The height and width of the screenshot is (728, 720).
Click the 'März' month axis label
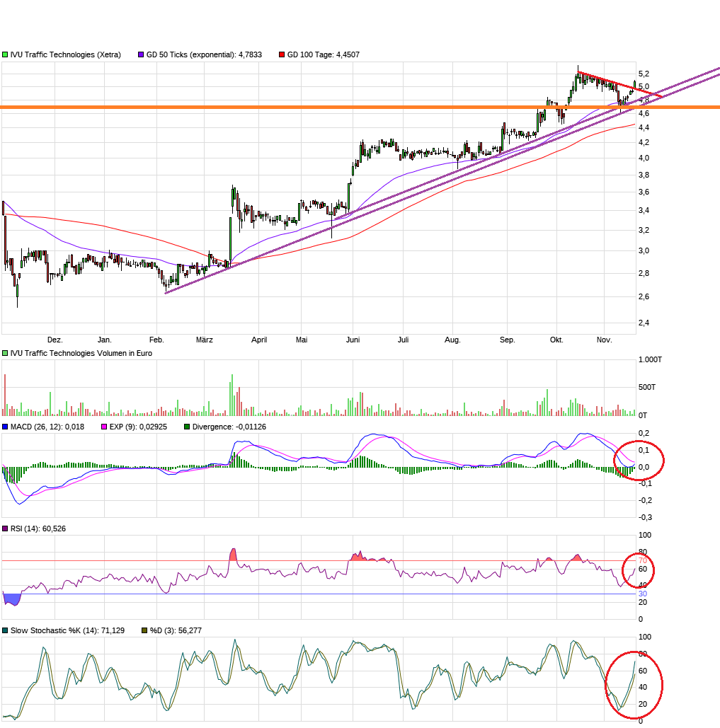(205, 340)
